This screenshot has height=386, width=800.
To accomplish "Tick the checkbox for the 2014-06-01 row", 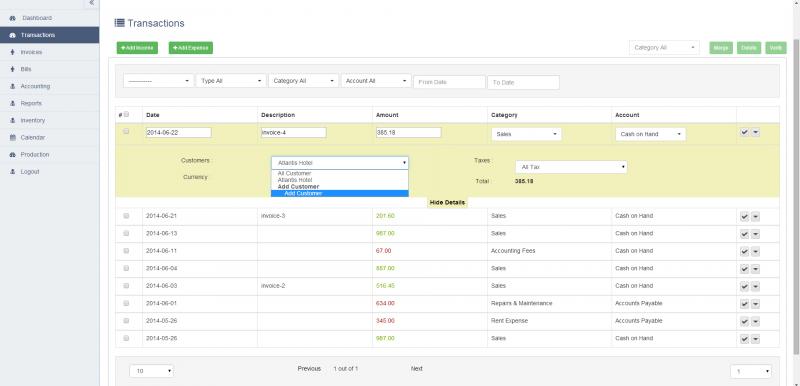I will (x=127, y=303).
